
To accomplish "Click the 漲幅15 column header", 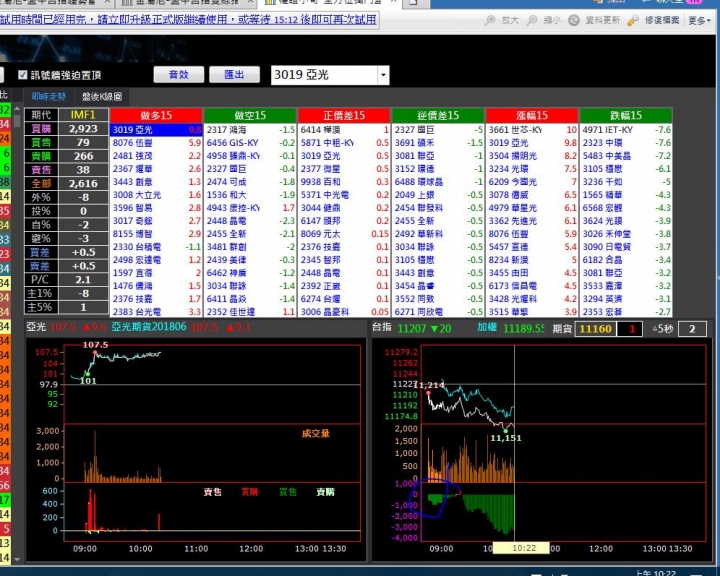I will [532, 115].
